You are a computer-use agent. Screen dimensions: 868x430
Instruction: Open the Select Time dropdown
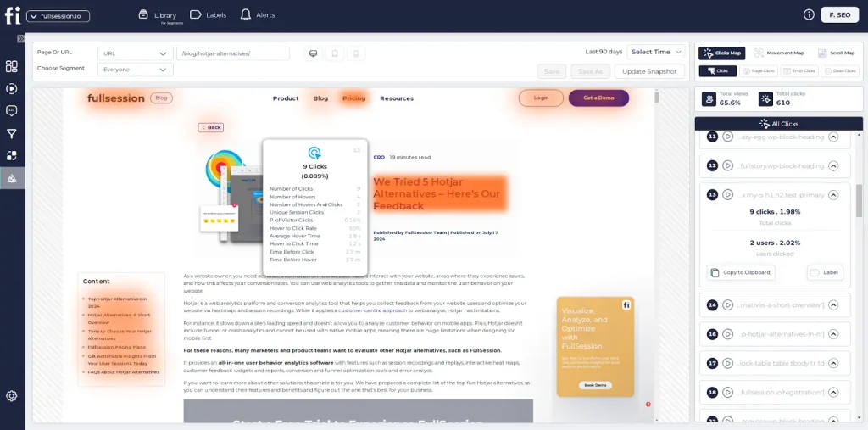click(656, 52)
